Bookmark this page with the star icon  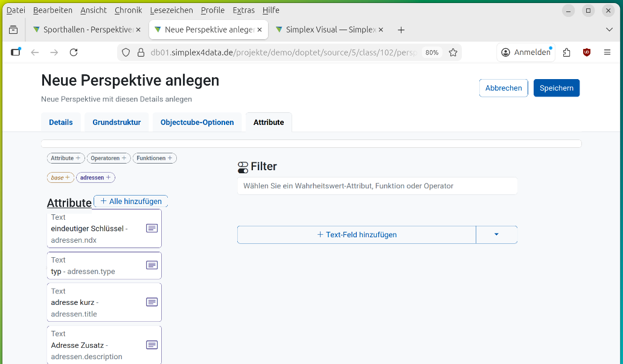click(453, 53)
